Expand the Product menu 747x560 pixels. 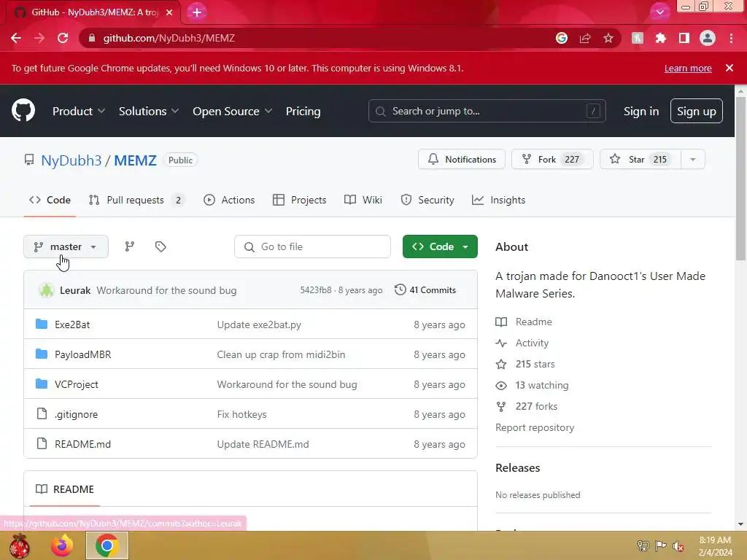79,111
